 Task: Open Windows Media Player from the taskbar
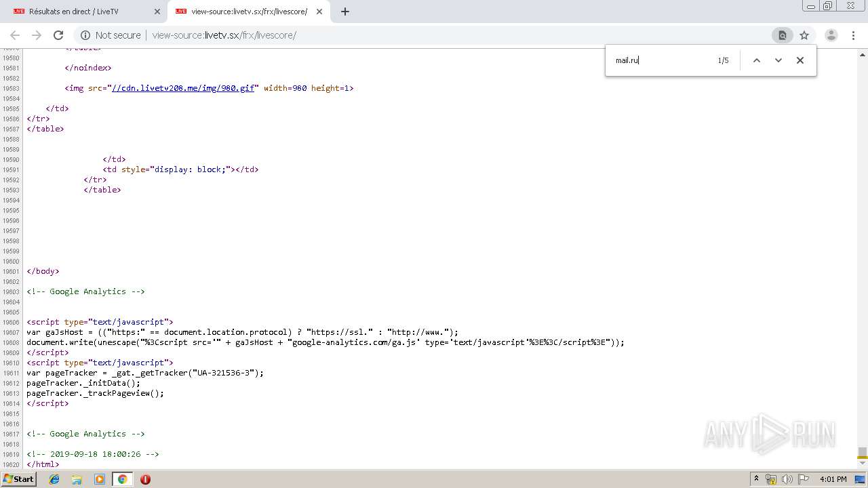100,479
